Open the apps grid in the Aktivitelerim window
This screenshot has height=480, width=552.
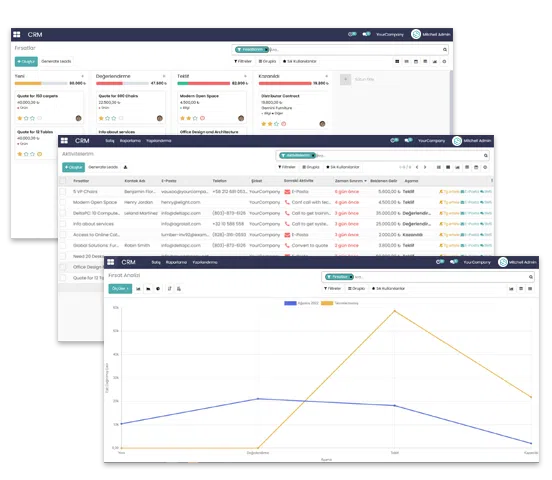pos(64,141)
